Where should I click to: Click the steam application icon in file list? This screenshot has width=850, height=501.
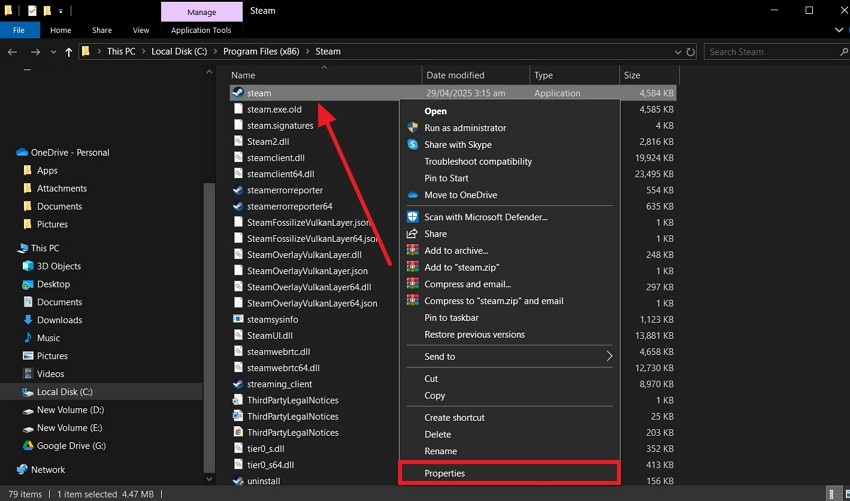(237, 93)
